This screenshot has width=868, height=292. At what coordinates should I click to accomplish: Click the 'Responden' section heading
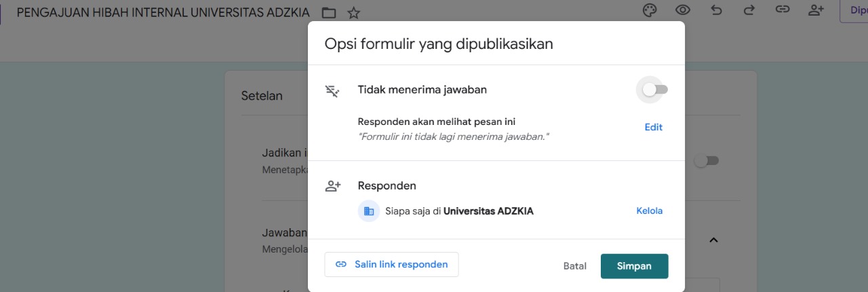pos(387,185)
